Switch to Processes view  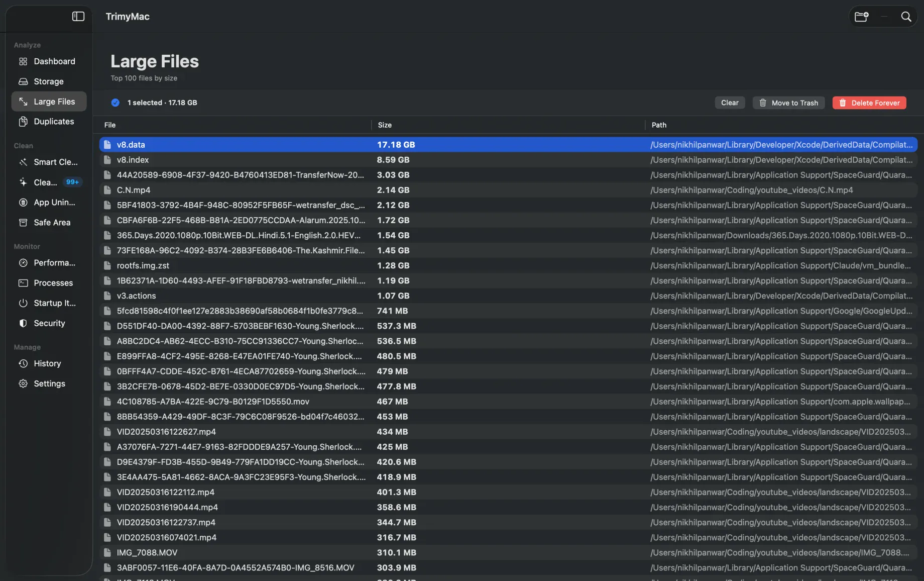[49, 283]
